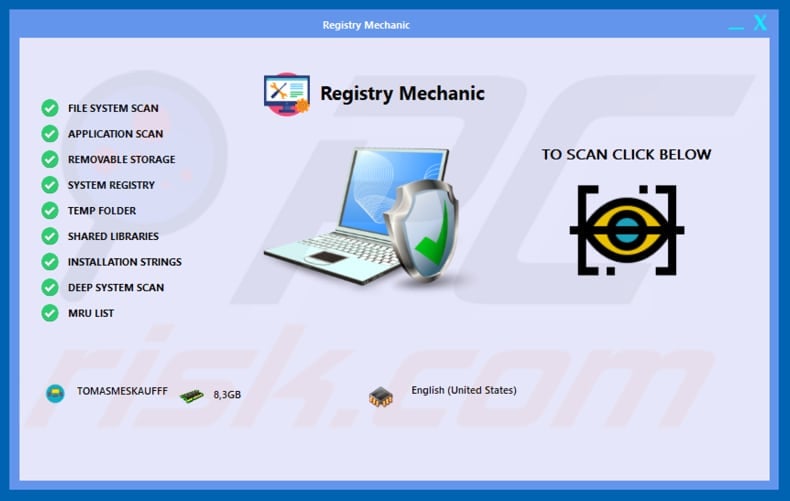This screenshot has width=790, height=501.
Task: Click the Registry Mechanic logo icon
Action: [287, 94]
